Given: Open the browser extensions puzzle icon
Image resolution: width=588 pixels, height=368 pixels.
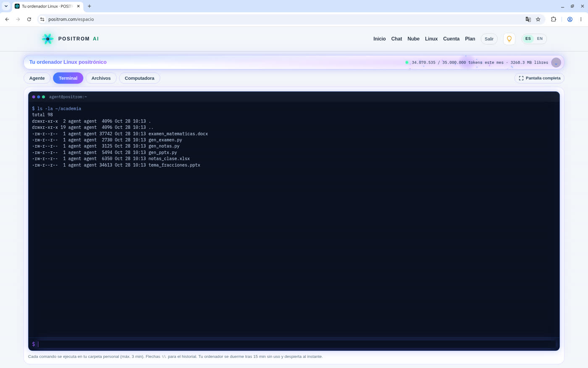Looking at the screenshot, I should coord(554,19).
